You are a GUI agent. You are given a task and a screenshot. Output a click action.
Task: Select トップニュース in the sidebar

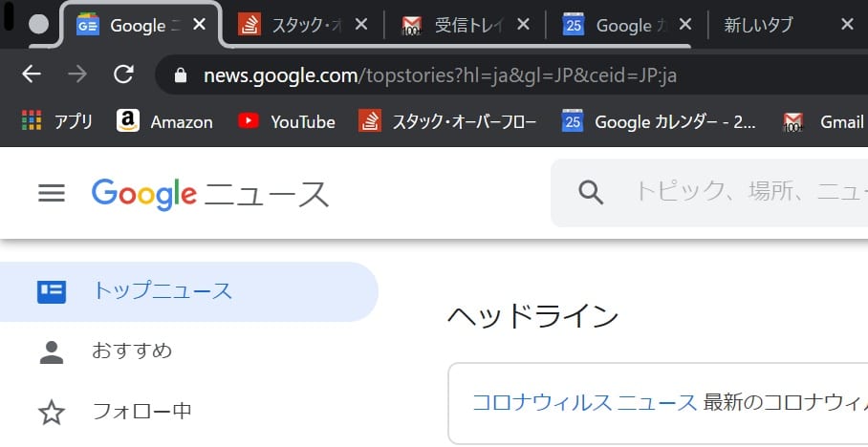[162, 291]
